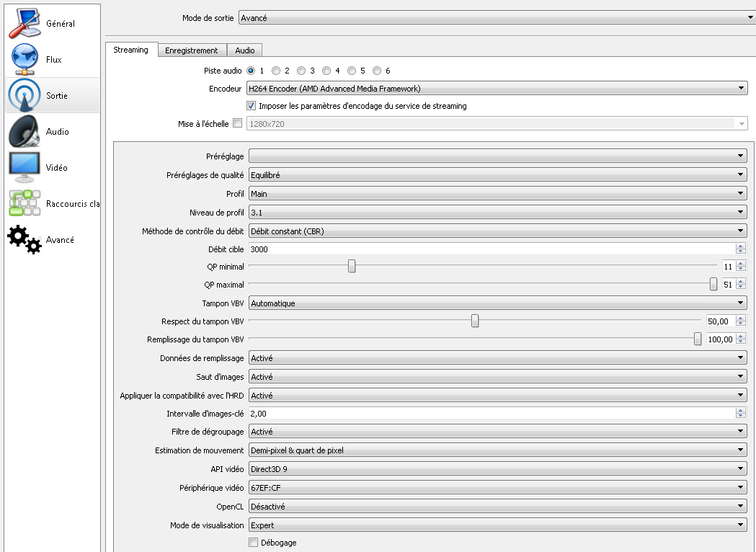Select audio track 2 radio button
756x552 pixels.
276,71
